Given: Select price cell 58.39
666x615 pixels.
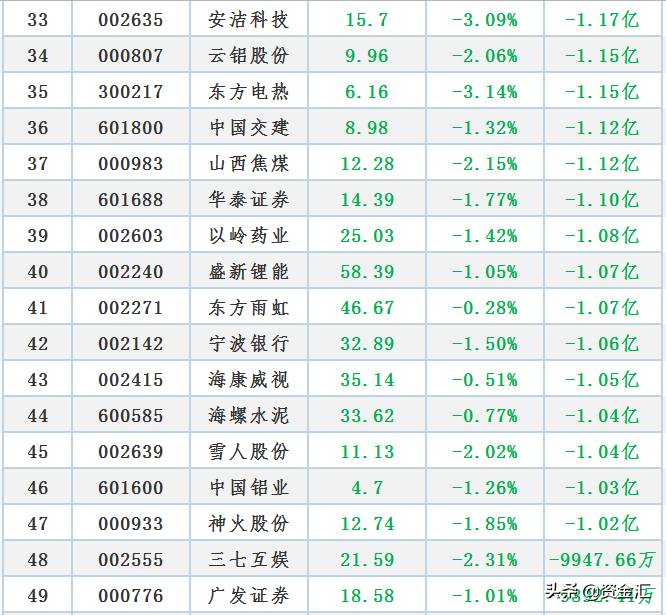Looking at the screenshot, I should [367, 272].
